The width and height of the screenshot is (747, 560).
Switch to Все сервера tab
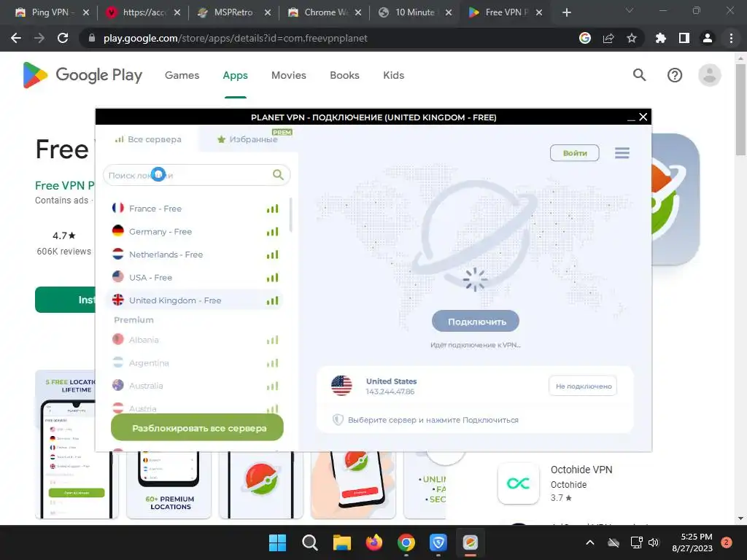pos(148,139)
